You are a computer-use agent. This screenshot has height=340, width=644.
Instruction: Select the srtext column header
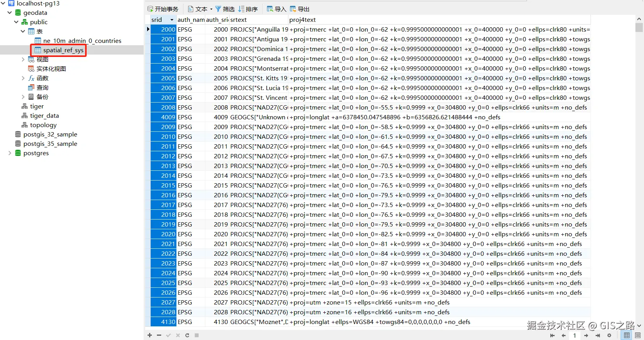pos(259,20)
